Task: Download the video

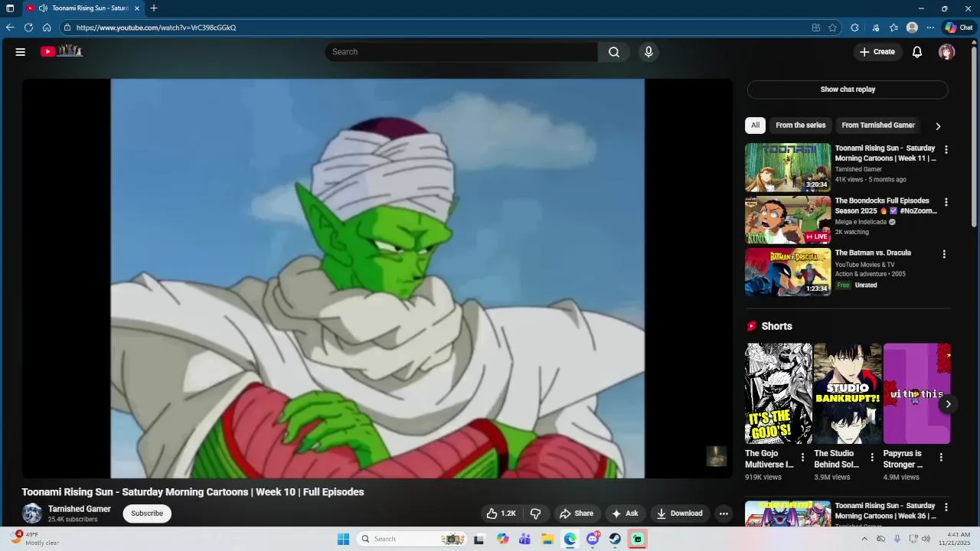Action: 680,514
